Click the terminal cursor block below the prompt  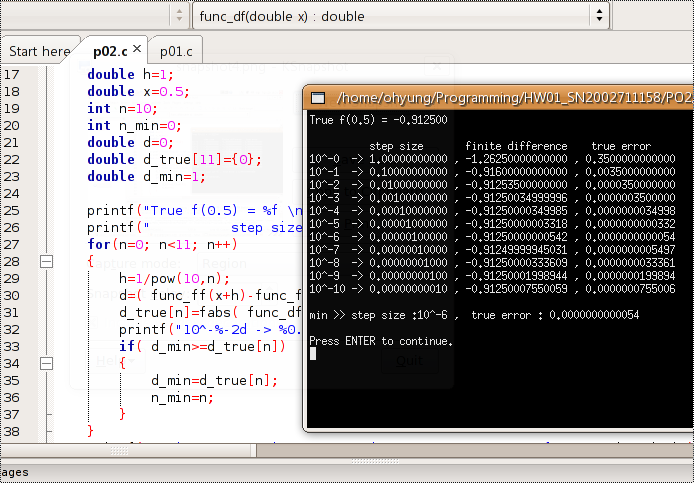click(313, 353)
